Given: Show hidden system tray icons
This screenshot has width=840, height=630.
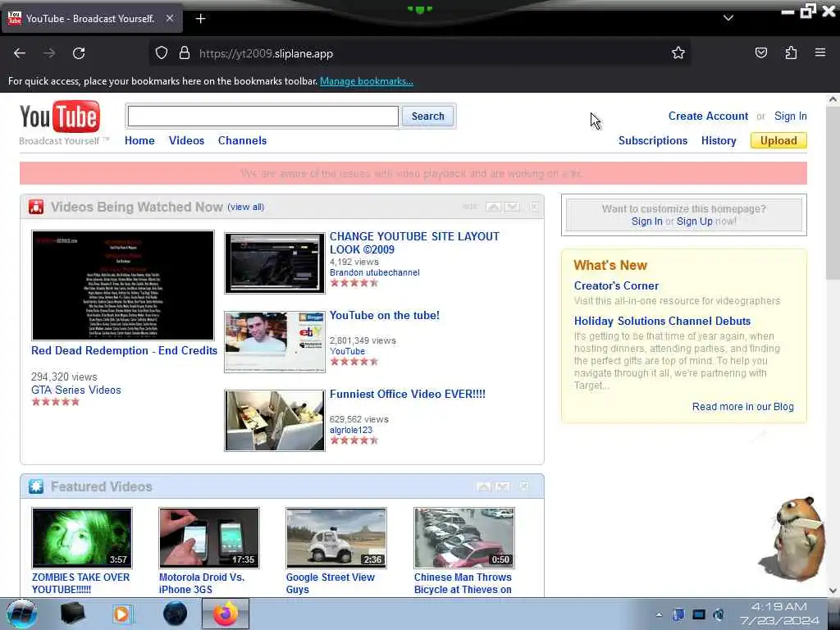Looking at the screenshot, I should (659, 614).
